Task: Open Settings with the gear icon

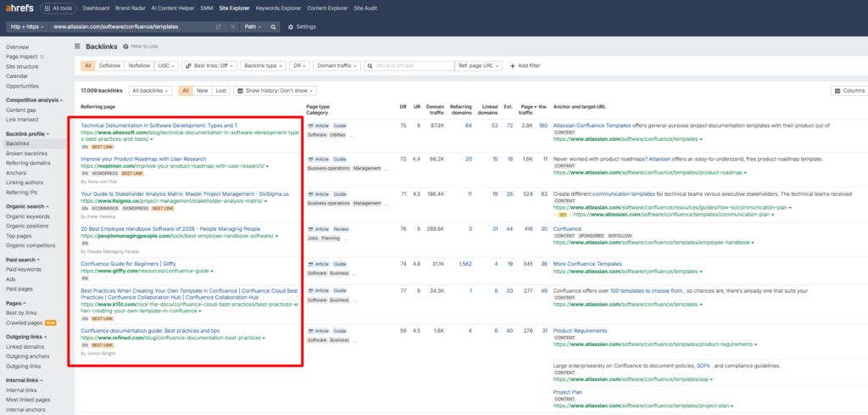Action: pos(303,26)
